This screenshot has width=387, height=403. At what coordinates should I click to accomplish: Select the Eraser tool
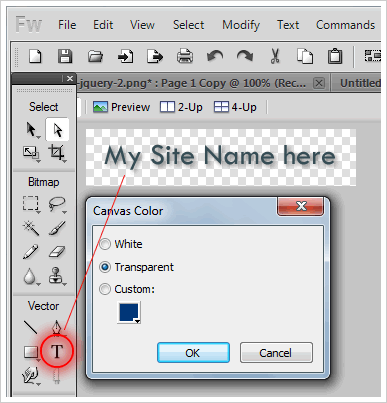pos(57,252)
